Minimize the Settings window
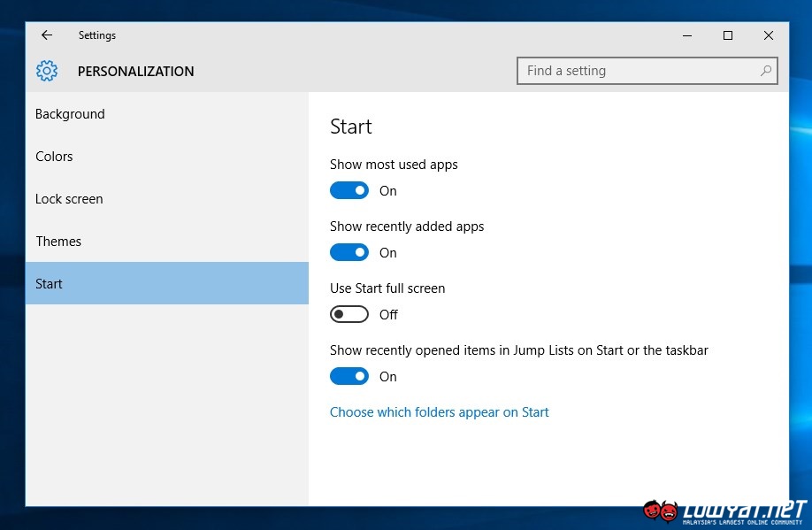 (x=687, y=35)
